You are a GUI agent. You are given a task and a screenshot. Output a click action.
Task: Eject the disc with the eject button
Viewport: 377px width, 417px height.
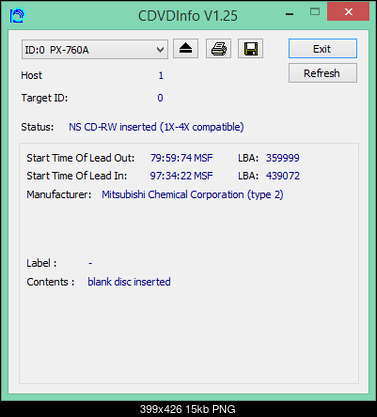click(186, 49)
